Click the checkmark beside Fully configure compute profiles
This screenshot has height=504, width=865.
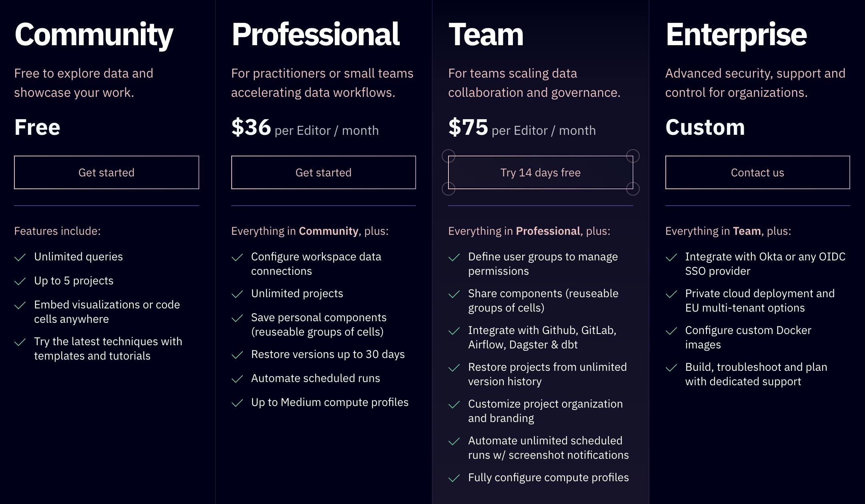pyautogui.click(x=454, y=478)
